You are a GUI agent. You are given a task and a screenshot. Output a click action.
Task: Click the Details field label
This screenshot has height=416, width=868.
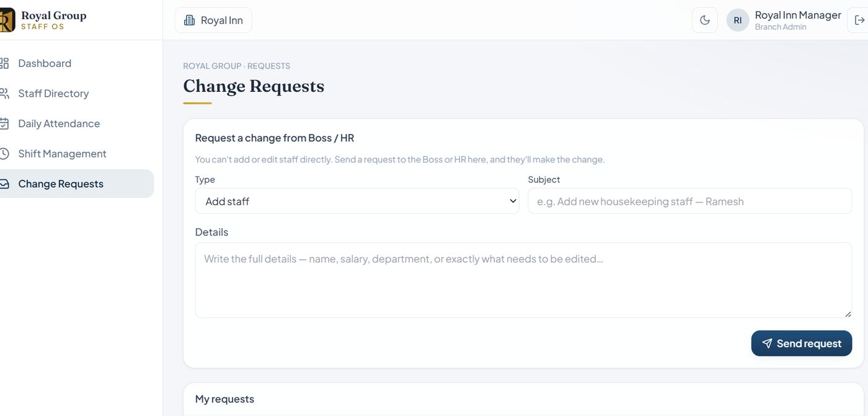pos(211,232)
